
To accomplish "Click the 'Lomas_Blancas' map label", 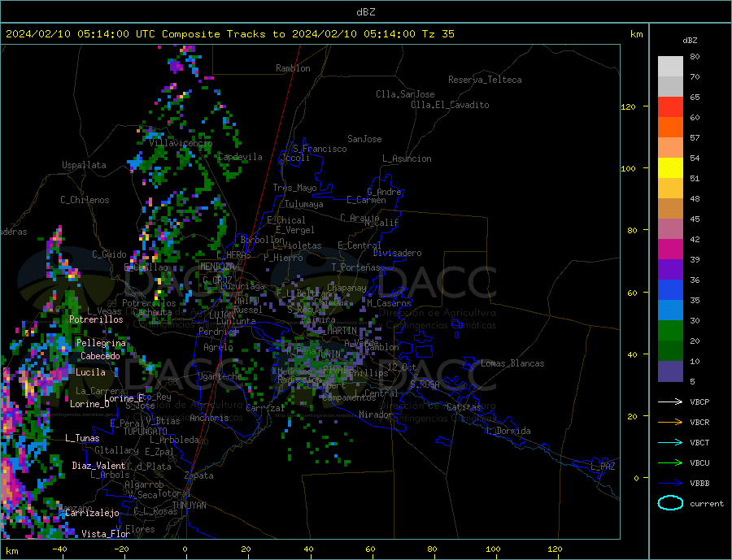I will [x=512, y=363].
